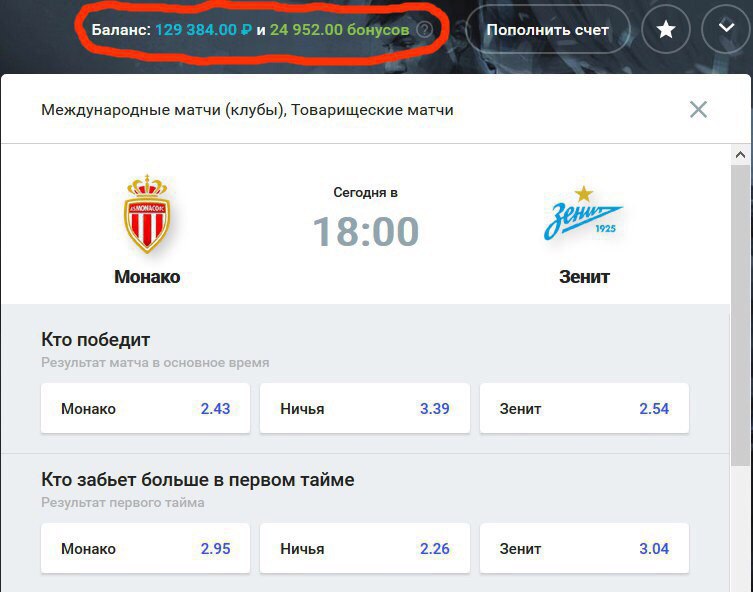
Task: Click the vertical scrollbar thumb
Action: pyautogui.click(x=740, y=315)
